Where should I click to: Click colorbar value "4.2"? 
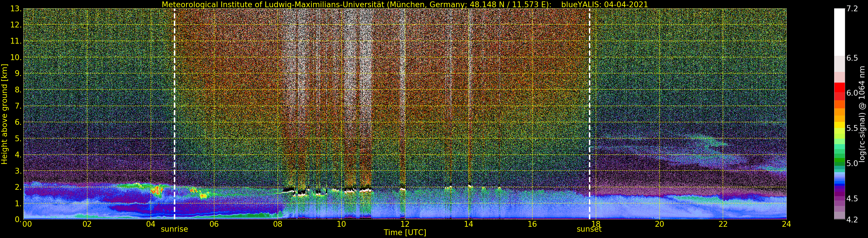(x=852, y=220)
